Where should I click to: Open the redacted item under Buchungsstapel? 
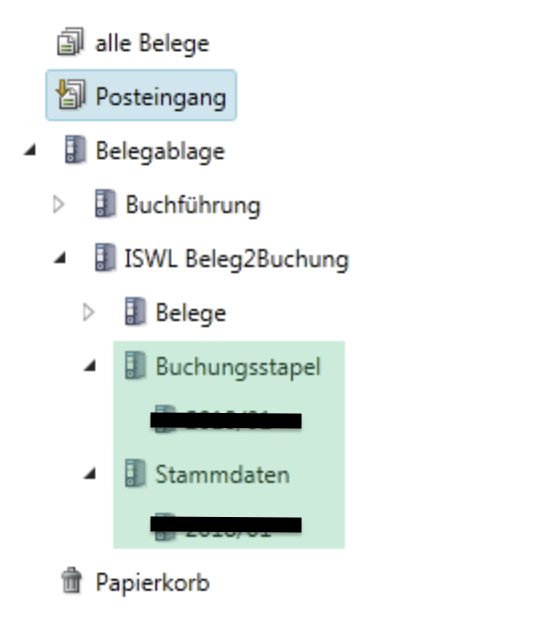click(226, 420)
